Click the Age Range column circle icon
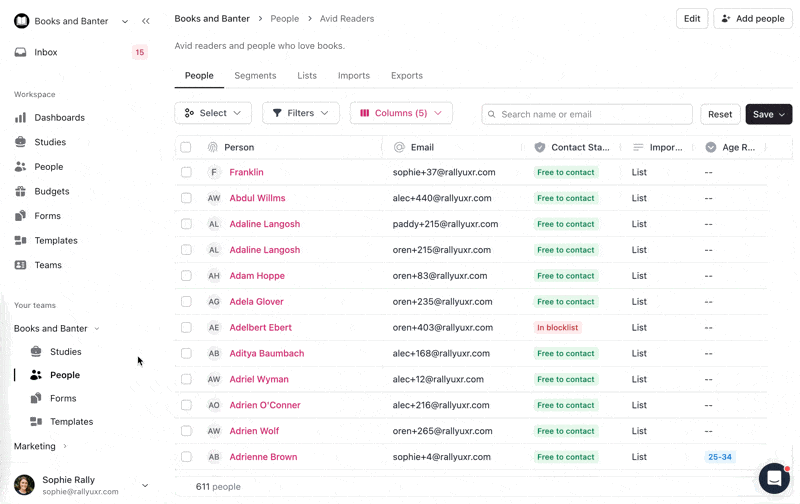 [711, 147]
